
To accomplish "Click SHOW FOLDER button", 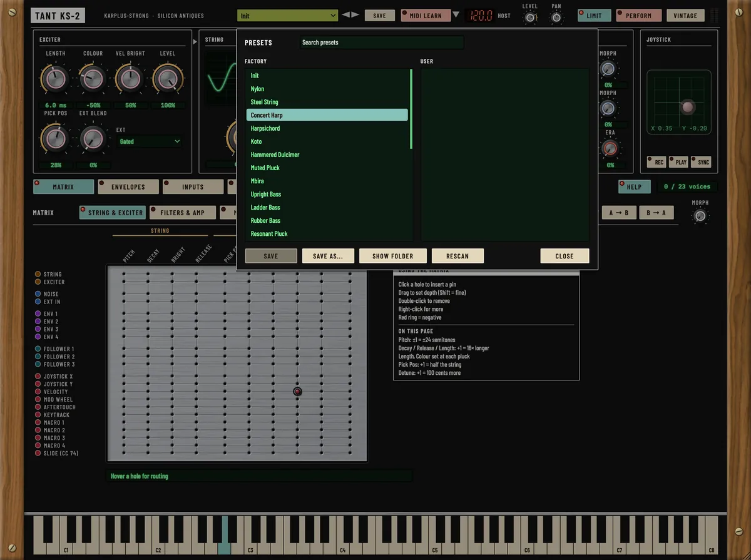I will [x=393, y=256].
